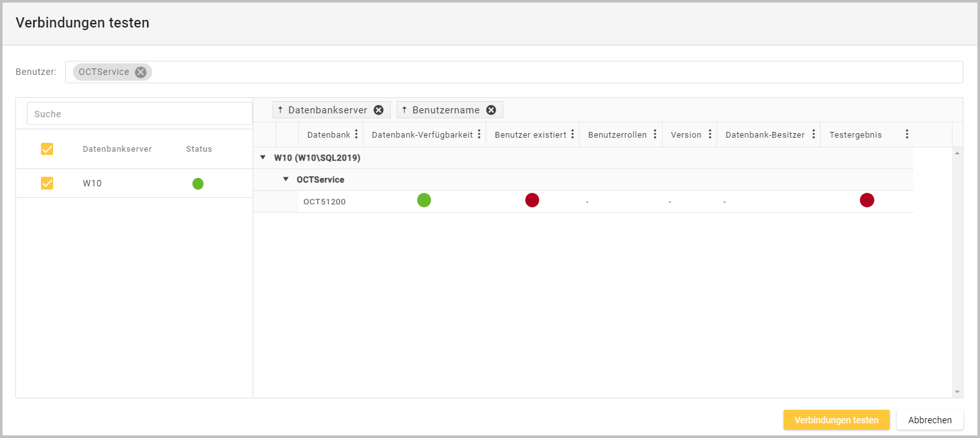
Task: Open Testergebnis column menu
Action: pyautogui.click(x=906, y=134)
